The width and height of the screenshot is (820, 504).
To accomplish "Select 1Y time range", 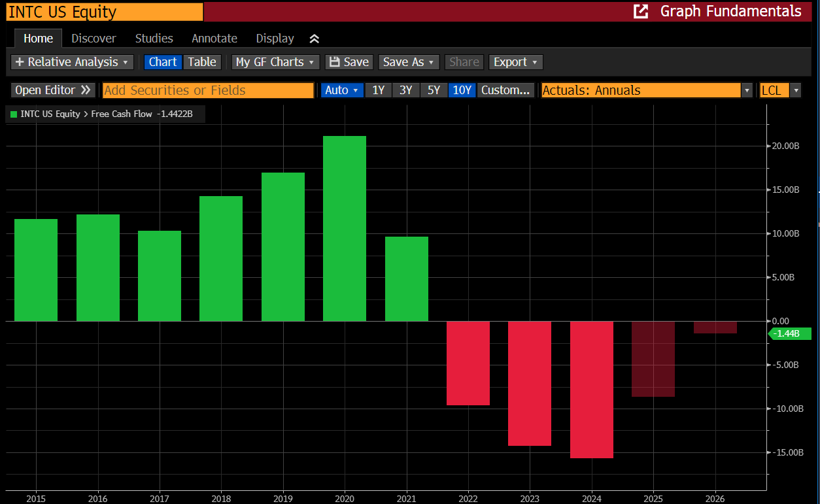I will (x=378, y=90).
